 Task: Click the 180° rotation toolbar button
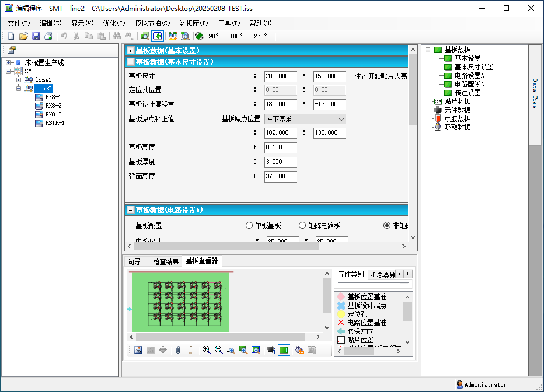pyautogui.click(x=236, y=36)
